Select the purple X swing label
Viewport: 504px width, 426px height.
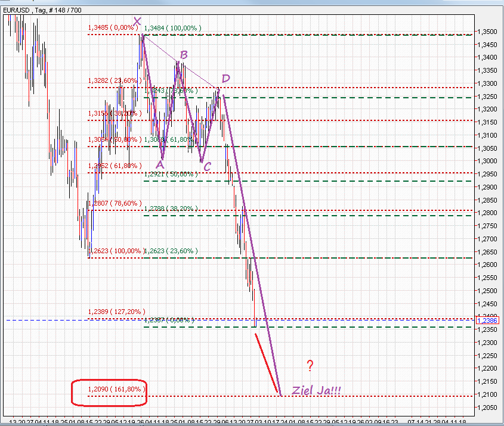[x=137, y=21]
